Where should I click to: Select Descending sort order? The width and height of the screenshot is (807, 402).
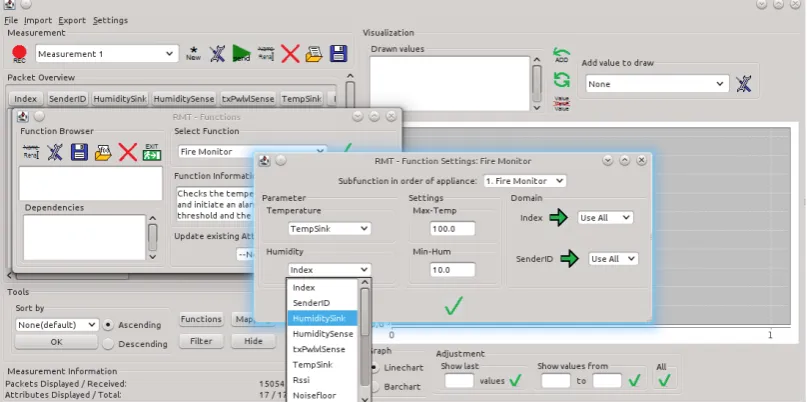pyautogui.click(x=108, y=344)
